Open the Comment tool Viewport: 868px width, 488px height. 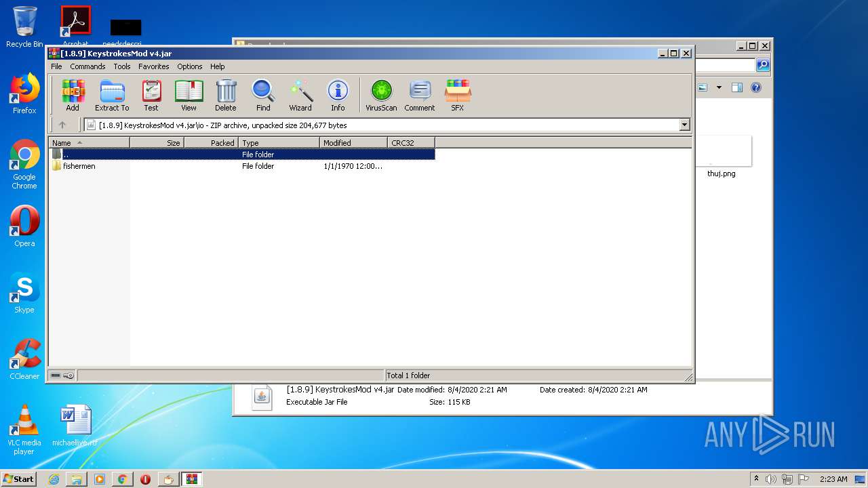pyautogui.click(x=420, y=96)
